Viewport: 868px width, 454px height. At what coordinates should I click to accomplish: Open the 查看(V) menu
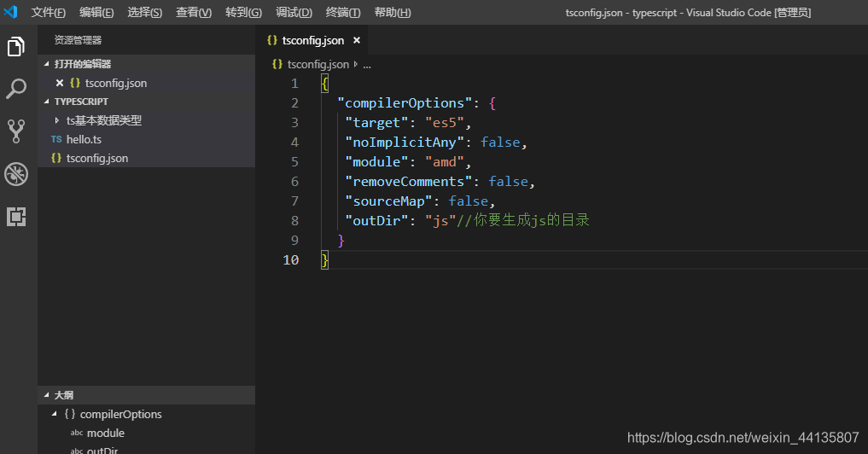[194, 12]
